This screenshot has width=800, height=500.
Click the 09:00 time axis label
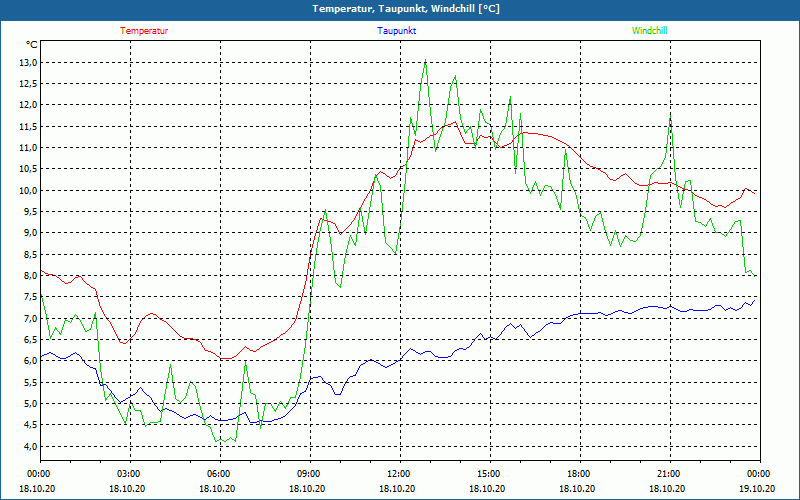[x=310, y=474]
